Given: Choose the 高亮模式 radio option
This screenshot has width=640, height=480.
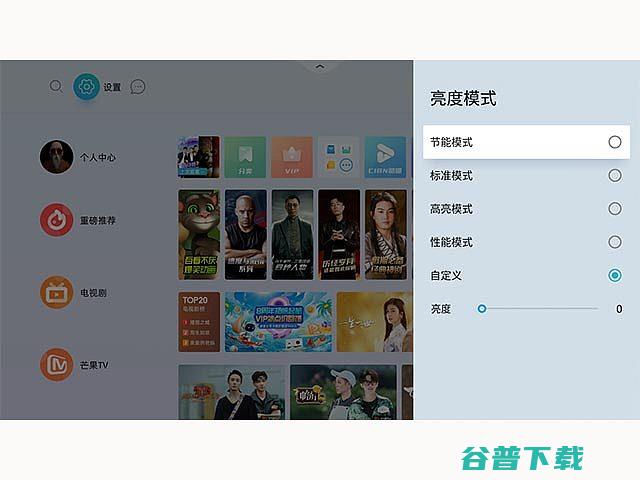Looking at the screenshot, I should (615, 209).
